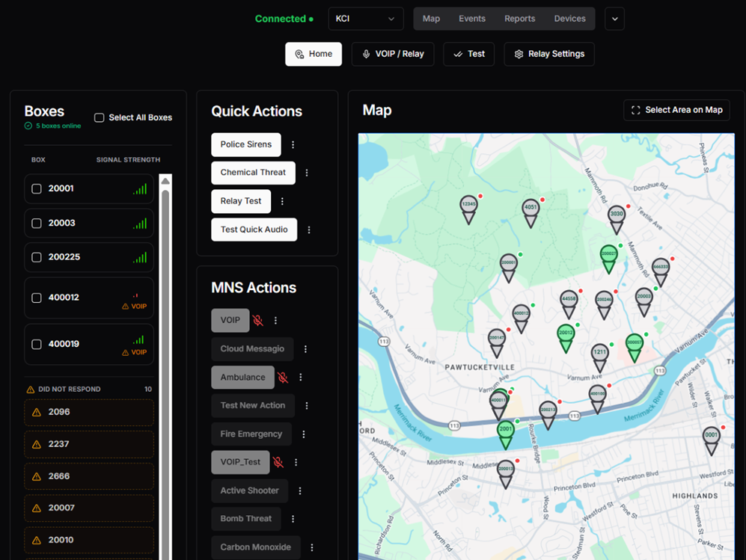Click warning triangle next to 20007
Screen dimensions: 746x560
point(37,508)
